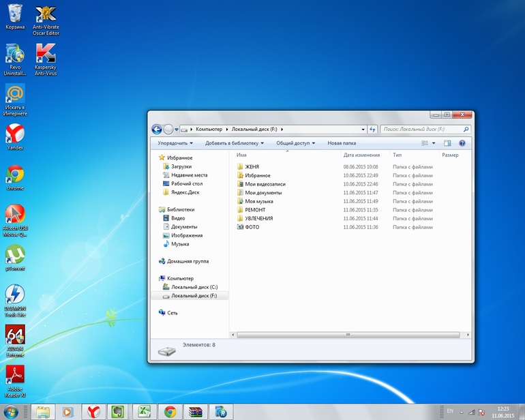Open the Упорядочить dropdown menu
525x420 pixels.
(175, 143)
